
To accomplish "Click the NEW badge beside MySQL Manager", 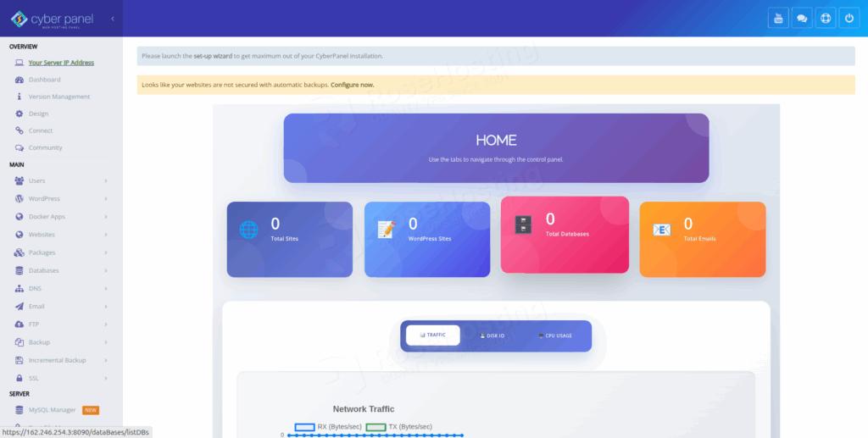I will 90,410.
